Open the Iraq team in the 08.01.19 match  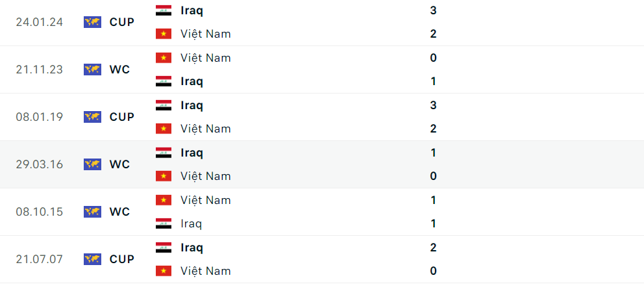coord(192,105)
